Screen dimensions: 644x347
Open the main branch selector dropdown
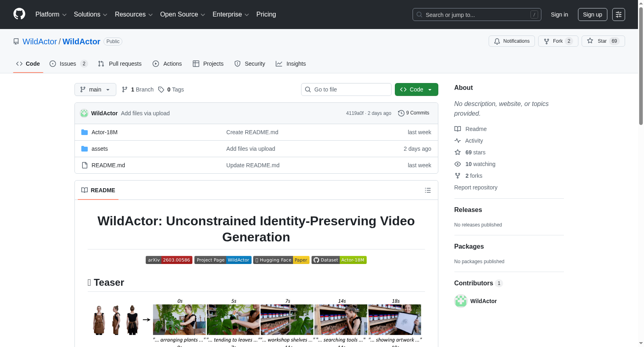[x=95, y=89]
